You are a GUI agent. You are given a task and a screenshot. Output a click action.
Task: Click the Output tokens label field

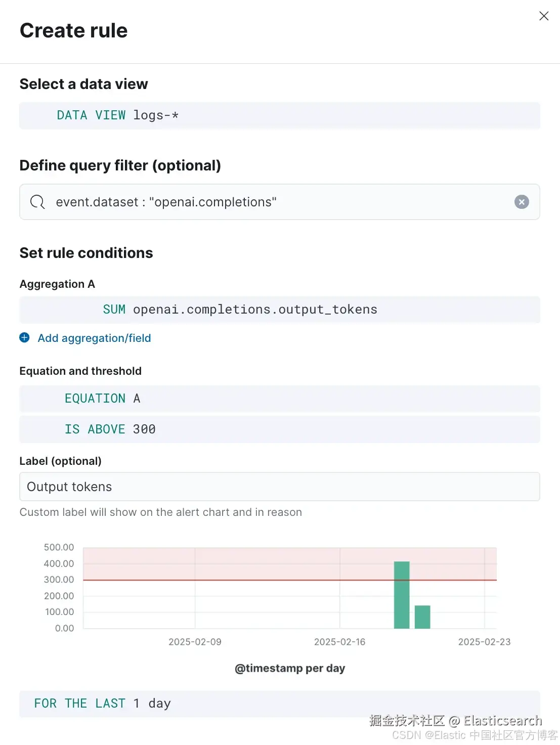[279, 487]
